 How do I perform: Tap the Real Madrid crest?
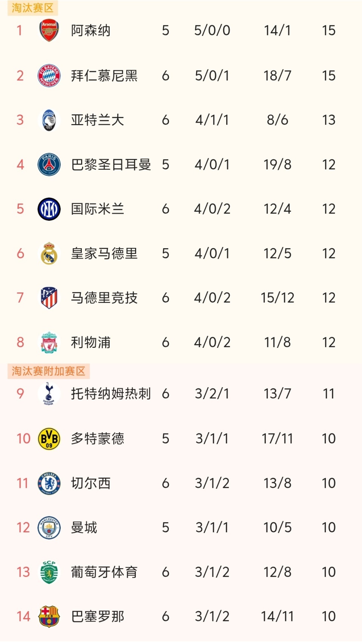click(x=49, y=254)
